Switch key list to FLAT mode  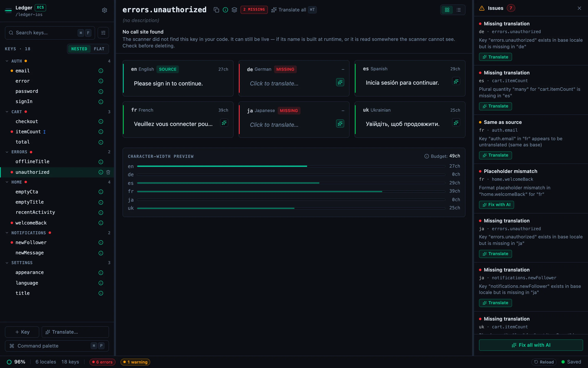(99, 49)
